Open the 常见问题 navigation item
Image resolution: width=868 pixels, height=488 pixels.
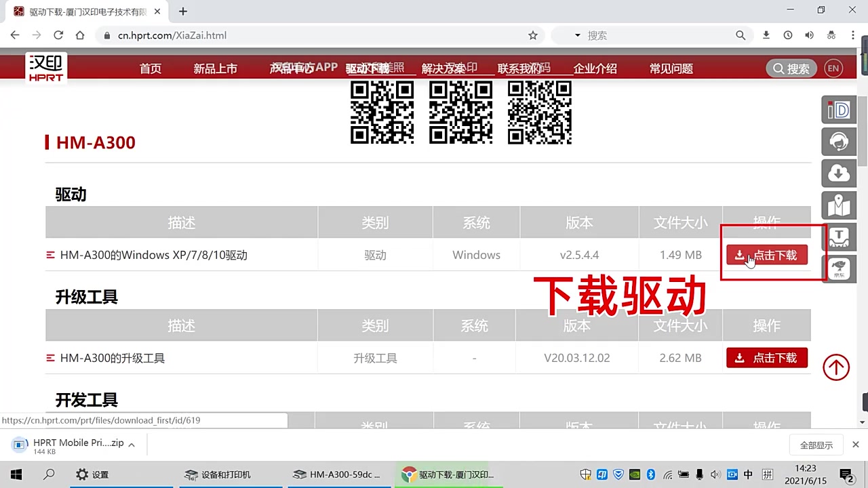[x=671, y=68]
